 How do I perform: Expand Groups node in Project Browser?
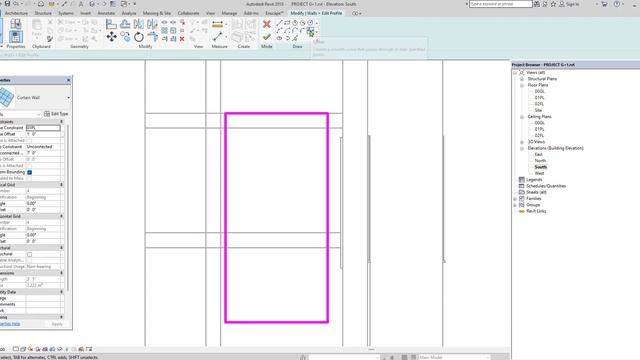pos(515,205)
